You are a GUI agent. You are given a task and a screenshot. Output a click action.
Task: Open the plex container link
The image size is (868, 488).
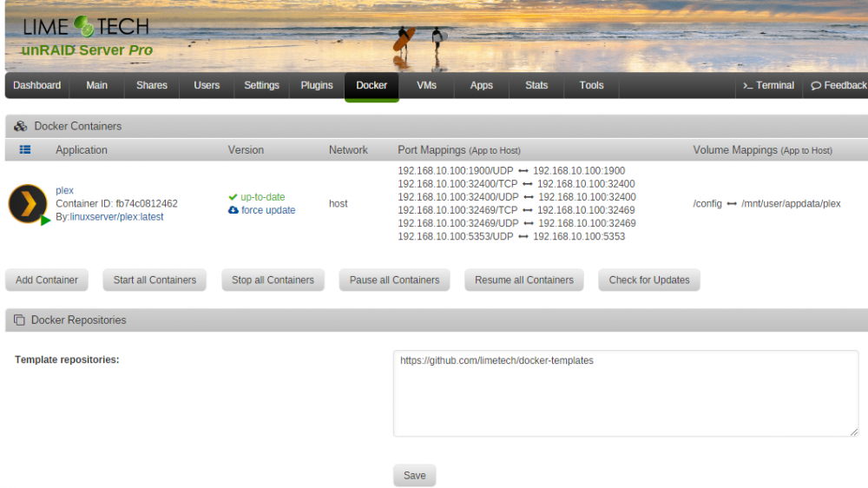[64, 190]
